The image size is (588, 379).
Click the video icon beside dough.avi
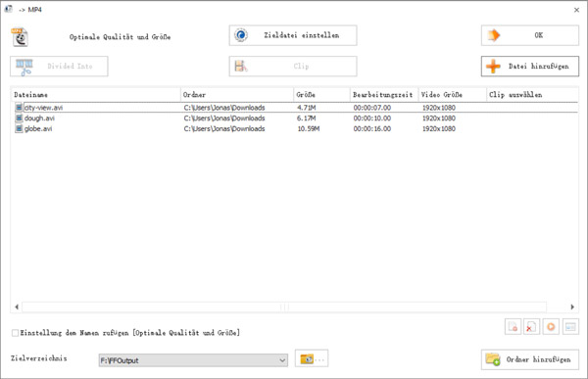pos(19,118)
